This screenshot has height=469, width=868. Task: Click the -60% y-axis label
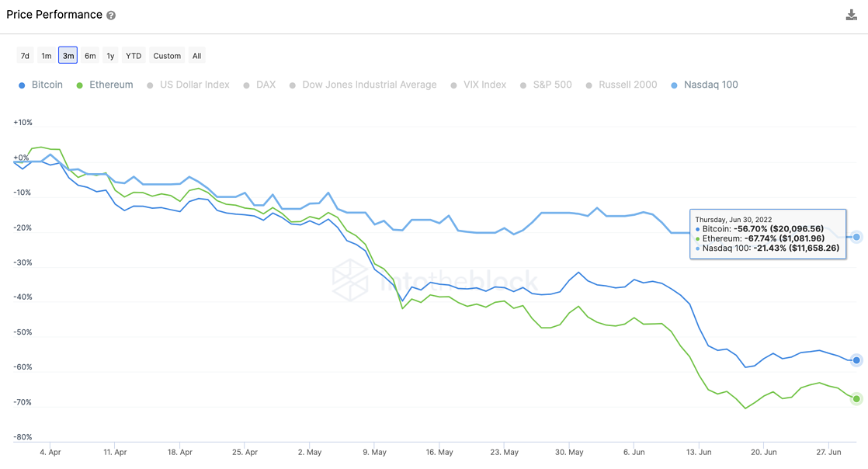point(23,367)
